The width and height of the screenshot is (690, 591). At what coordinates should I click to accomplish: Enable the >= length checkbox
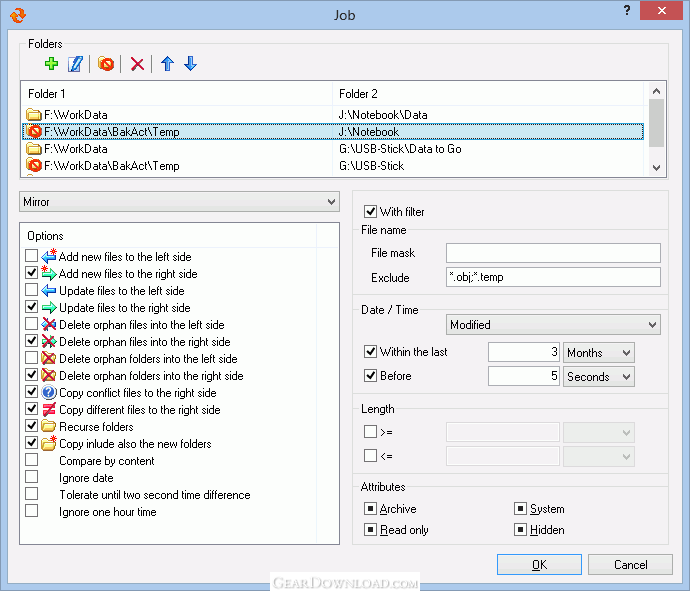[370, 432]
